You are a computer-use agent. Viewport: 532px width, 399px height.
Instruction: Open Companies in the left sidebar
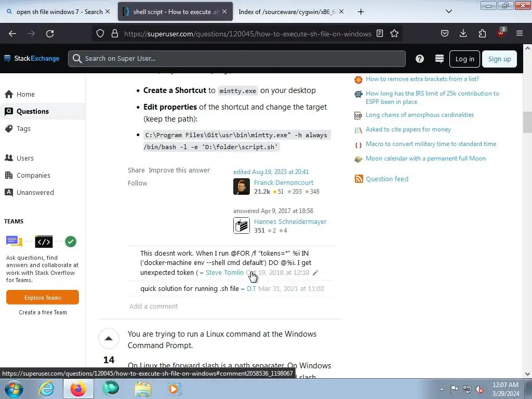[x=43, y=175]
